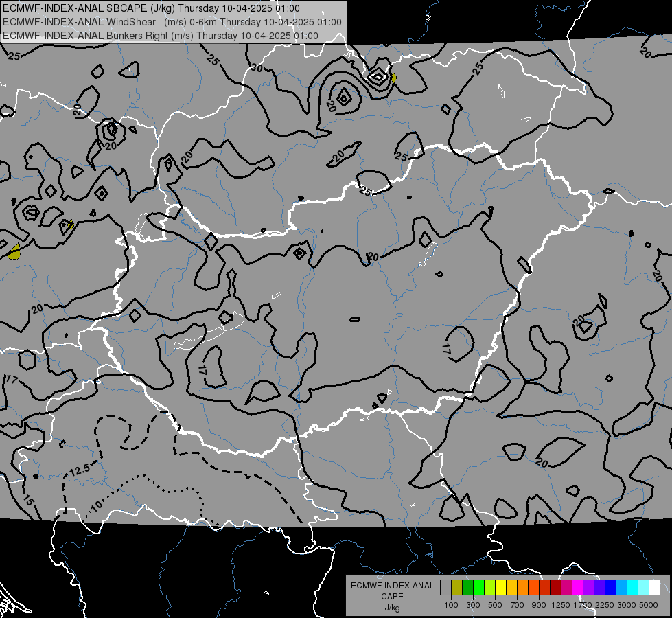Viewport: 672px width, 618px height.
Task: Select the white swatch ending the legend
Action: (x=654, y=587)
